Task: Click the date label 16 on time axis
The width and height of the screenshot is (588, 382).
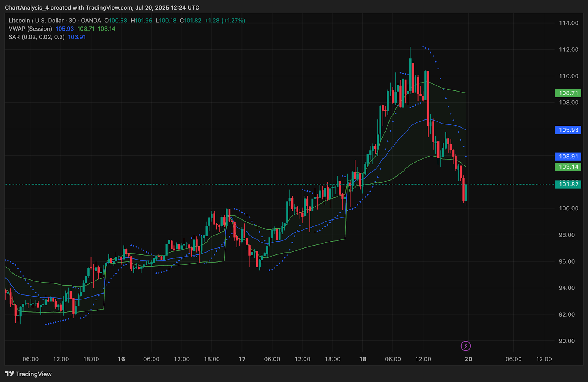Action: click(x=121, y=359)
